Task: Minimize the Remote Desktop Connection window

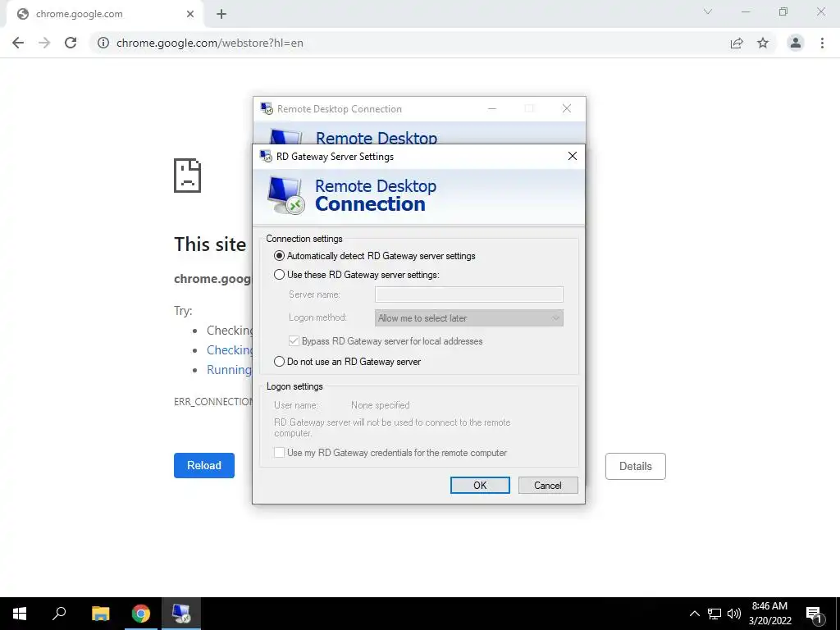Action: coord(492,109)
